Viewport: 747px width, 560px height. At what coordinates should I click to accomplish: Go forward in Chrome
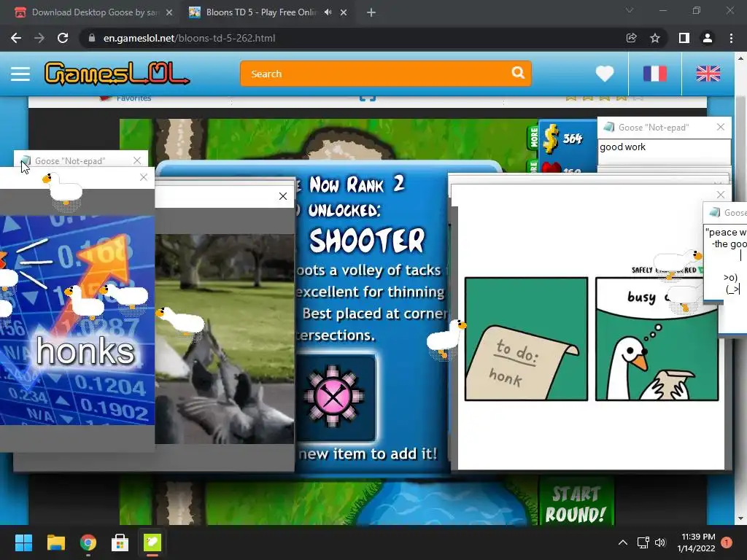(39, 38)
